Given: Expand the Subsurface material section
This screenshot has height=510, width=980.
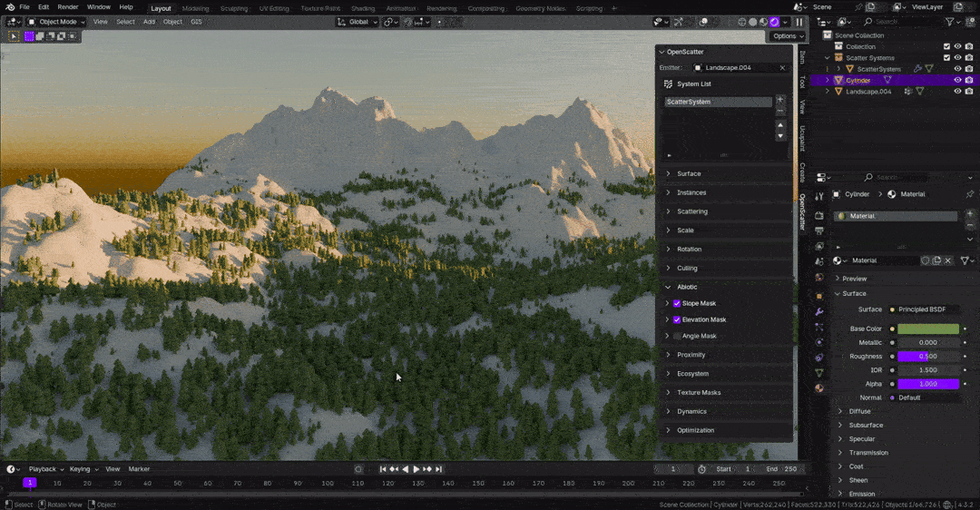Looking at the screenshot, I should coord(866,425).
